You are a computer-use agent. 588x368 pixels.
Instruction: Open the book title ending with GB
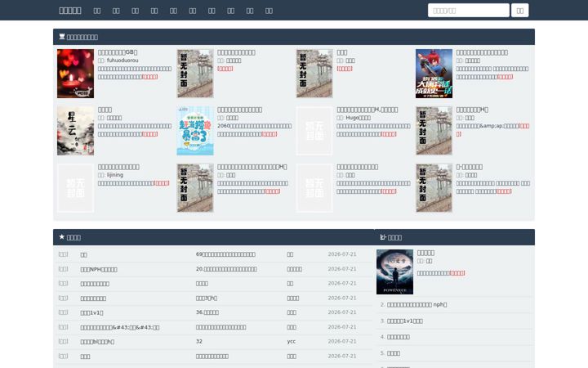(118, 52)
